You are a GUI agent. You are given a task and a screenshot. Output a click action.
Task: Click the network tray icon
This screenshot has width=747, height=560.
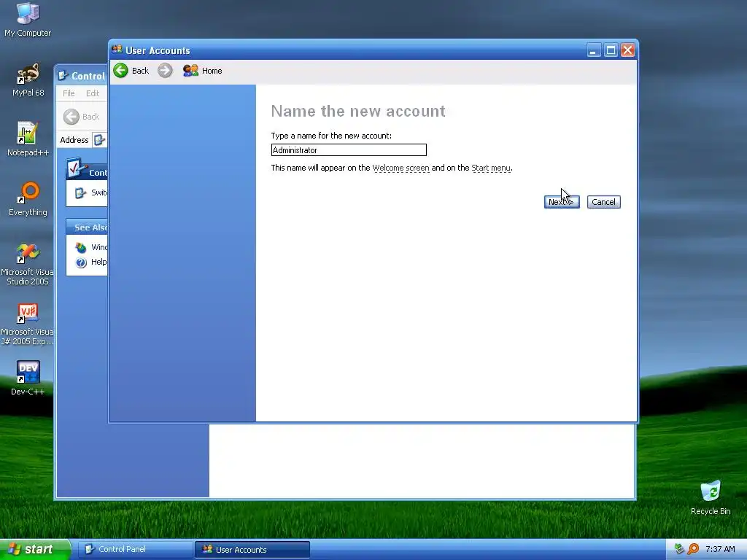coord(679,549)
